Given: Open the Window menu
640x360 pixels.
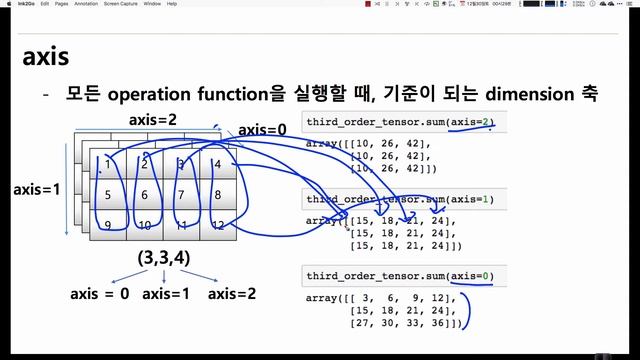Looking at the screenshot, I should click(152, 4).
